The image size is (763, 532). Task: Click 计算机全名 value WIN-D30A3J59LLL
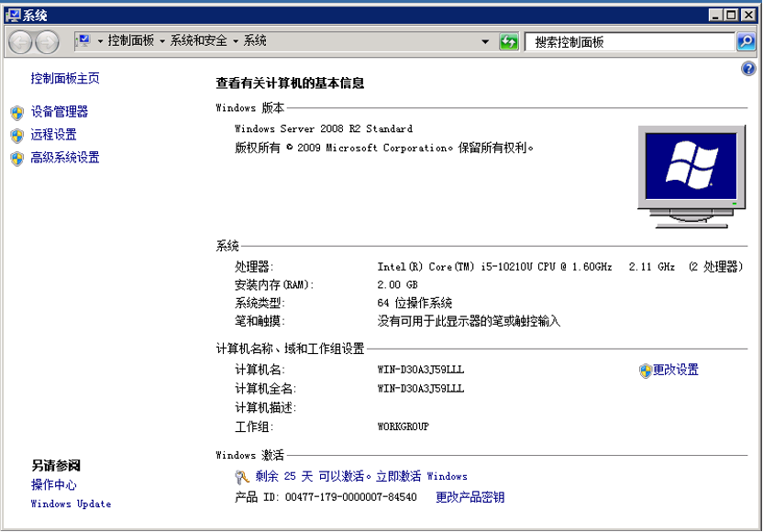421,389
